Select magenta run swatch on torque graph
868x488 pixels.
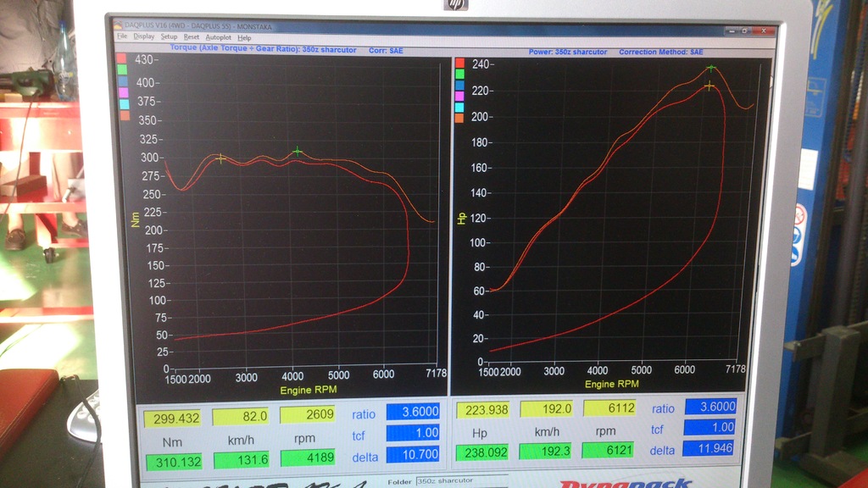(x=124, y=92)
